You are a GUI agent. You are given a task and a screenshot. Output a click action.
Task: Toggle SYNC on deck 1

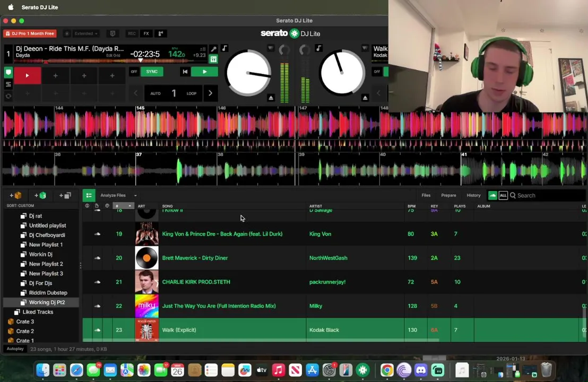pos(152,72)
